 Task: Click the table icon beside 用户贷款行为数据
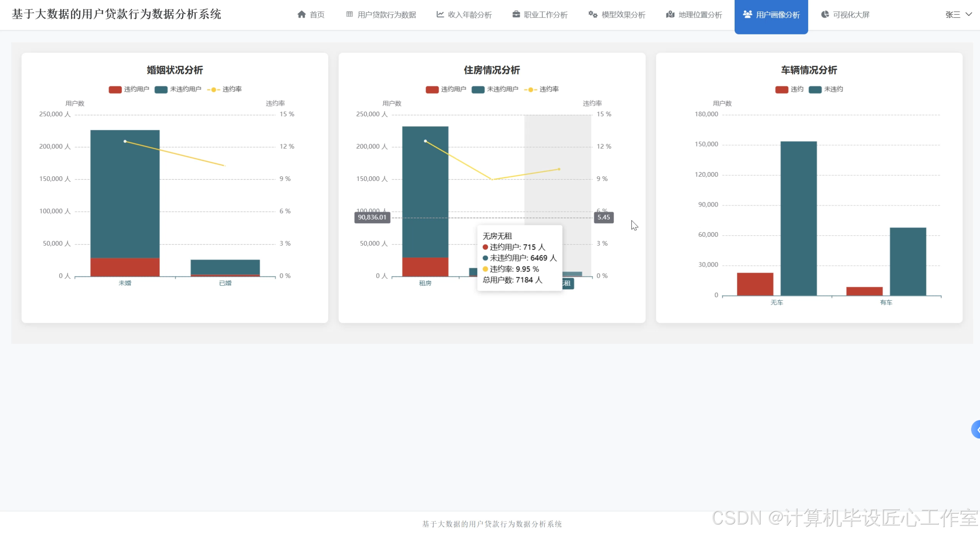[349, 15]
